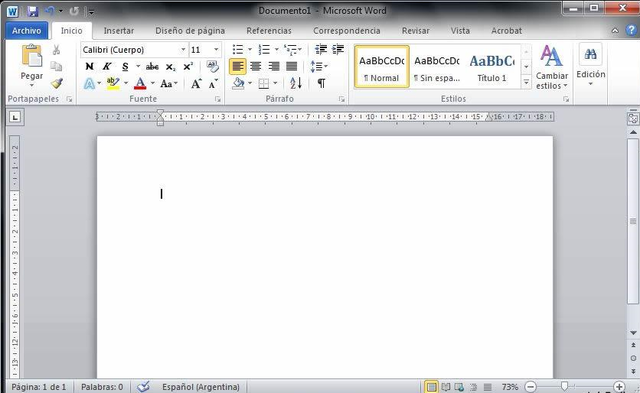Image resolution: width=640 pixels, height=393 pixels.
Task: Apply the red font color A
Action: click(x=140, y=84)
